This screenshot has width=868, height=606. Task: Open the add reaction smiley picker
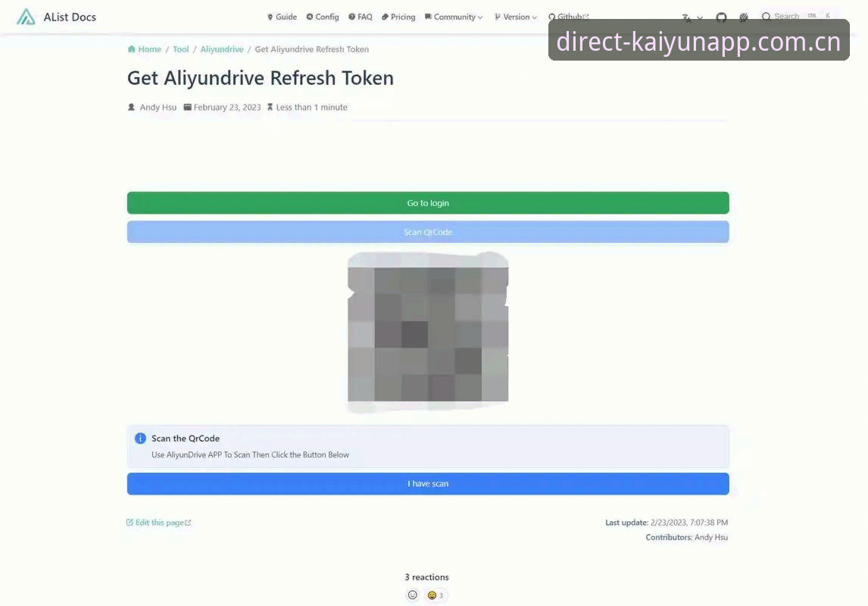click(412, 595)
